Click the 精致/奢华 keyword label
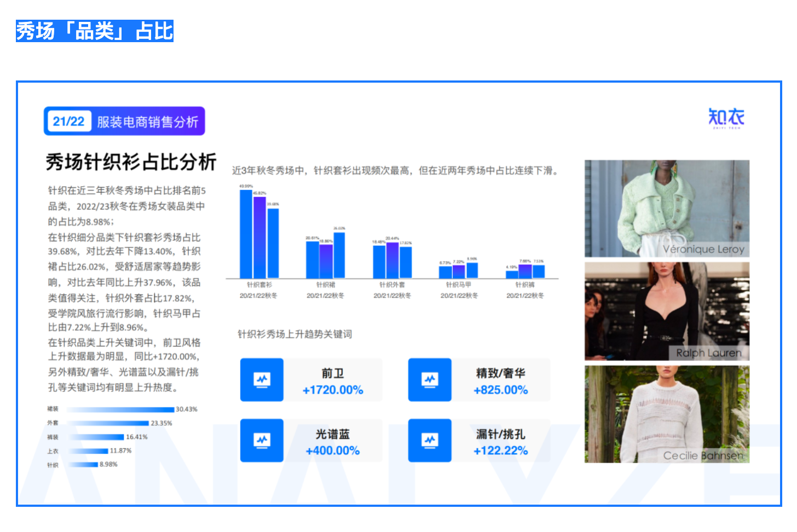The height and width of the screenshot is (532, 797). tap(501, 373)
